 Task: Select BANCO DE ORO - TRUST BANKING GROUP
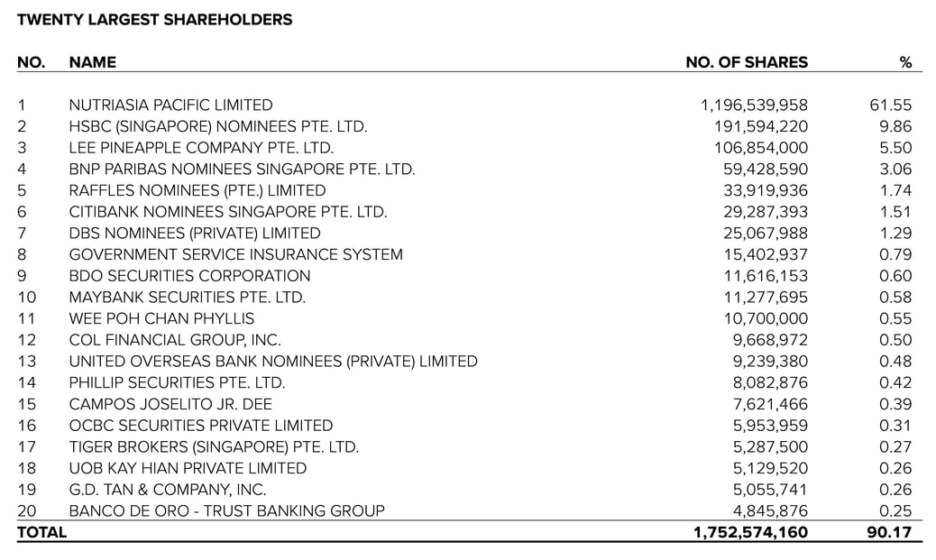tap(226, 510)
